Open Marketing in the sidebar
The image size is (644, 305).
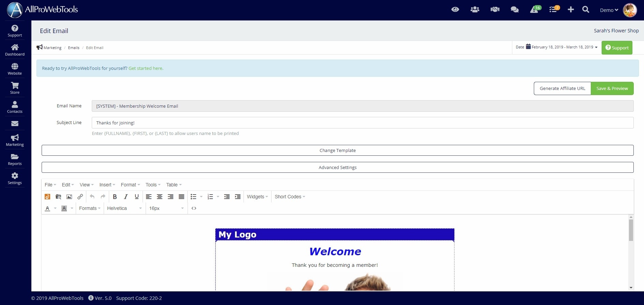[x=15, y=140]
